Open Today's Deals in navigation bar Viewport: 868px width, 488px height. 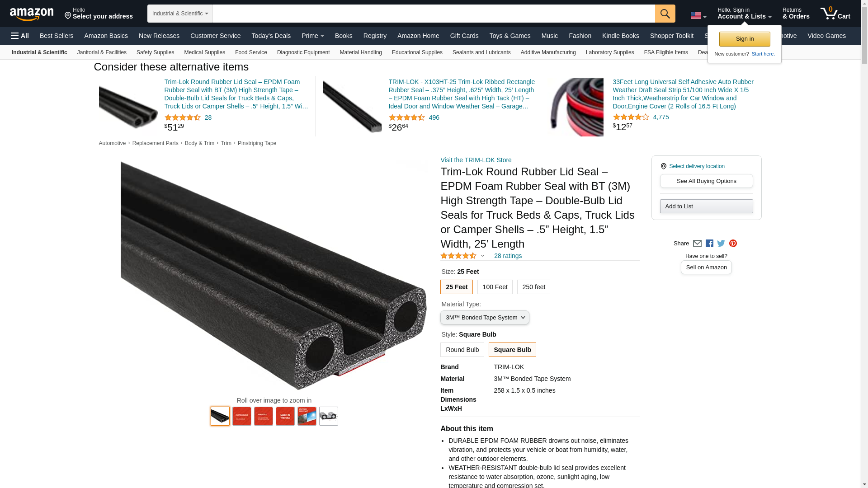coord(271,36)
